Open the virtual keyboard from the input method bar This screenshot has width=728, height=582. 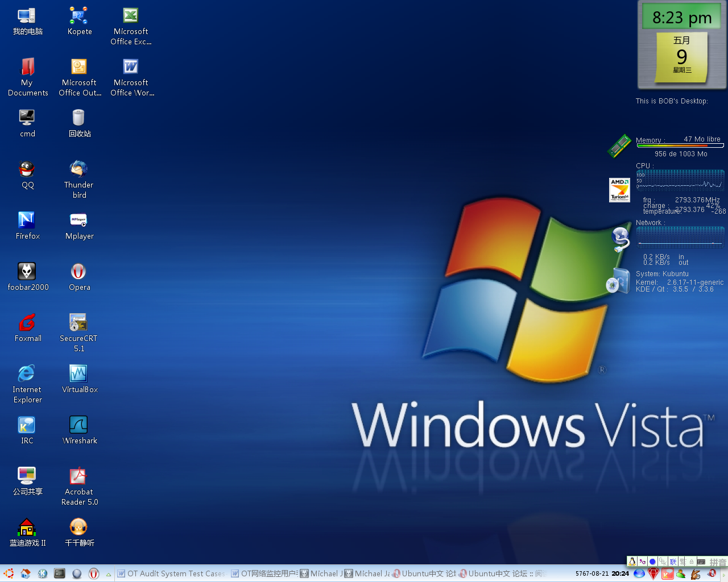coord(701,562)
